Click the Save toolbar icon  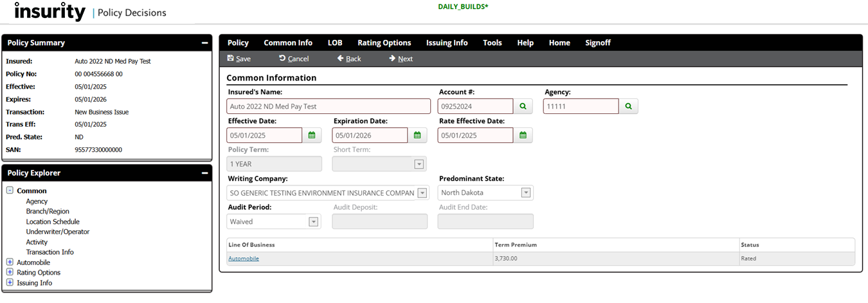(x=231, y=59)
